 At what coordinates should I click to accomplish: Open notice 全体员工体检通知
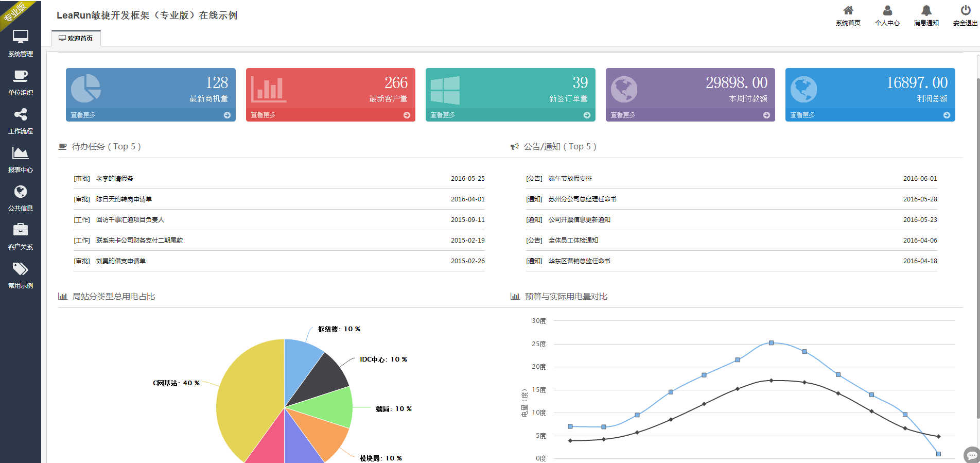pyautogui.click(x=573, y=241)
